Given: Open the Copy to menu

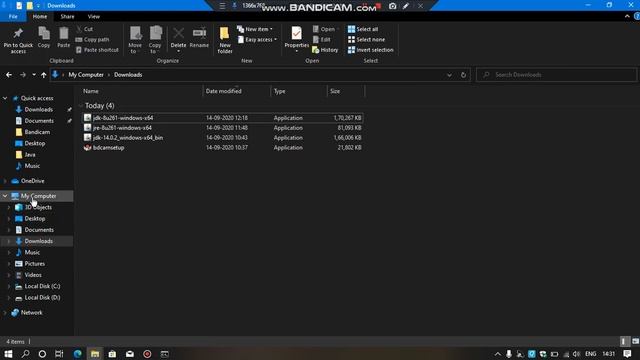Looking at the screenshot, I should [x=155, y=40].
